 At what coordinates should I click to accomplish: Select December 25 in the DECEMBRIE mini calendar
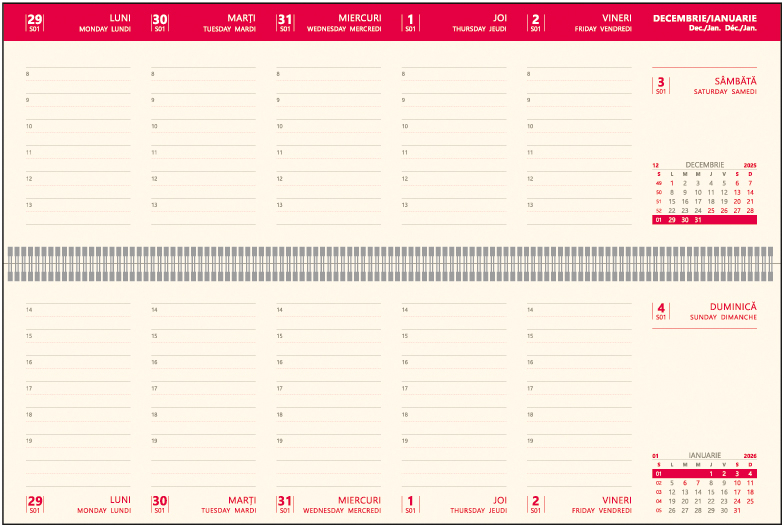coord(711,211)
